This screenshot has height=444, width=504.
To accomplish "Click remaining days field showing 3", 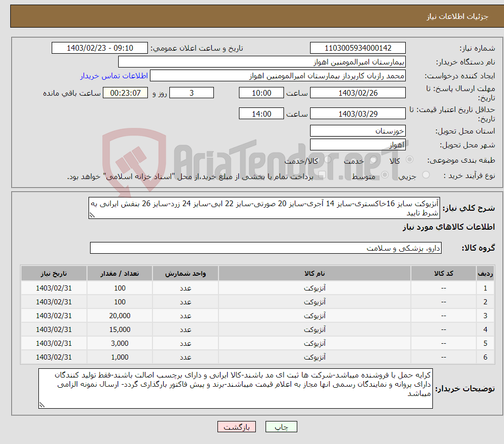I will click(191, 93).
